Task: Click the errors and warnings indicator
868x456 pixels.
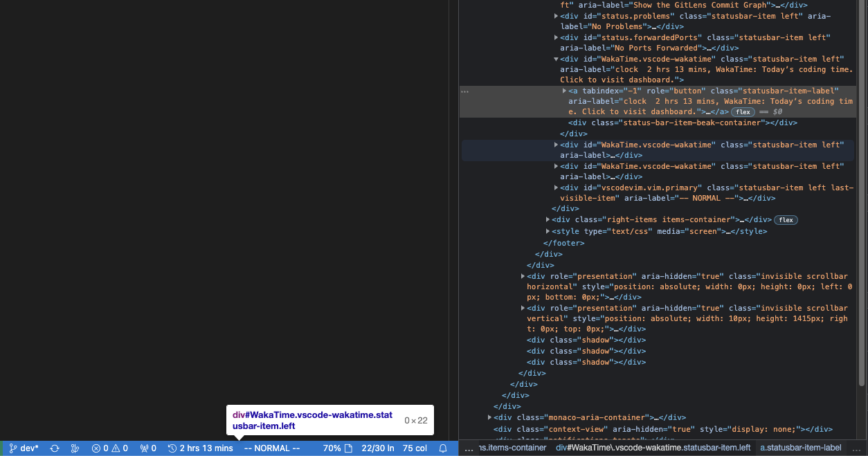Action: [x=110, y=448]
